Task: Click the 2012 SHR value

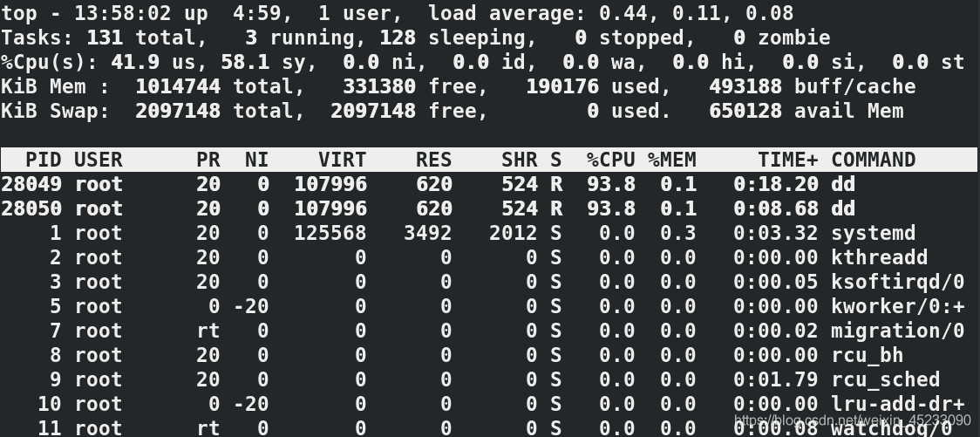Action: (514, 233)
